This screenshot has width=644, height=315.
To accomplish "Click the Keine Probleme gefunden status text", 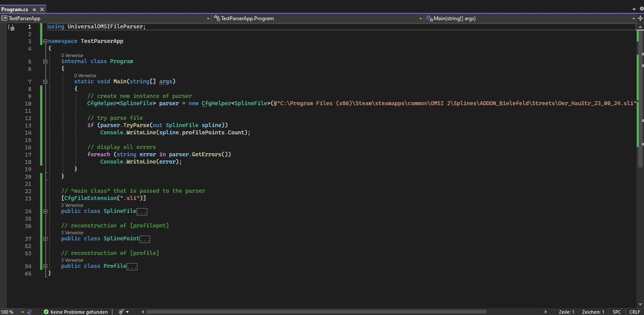I will pos(79,312).
